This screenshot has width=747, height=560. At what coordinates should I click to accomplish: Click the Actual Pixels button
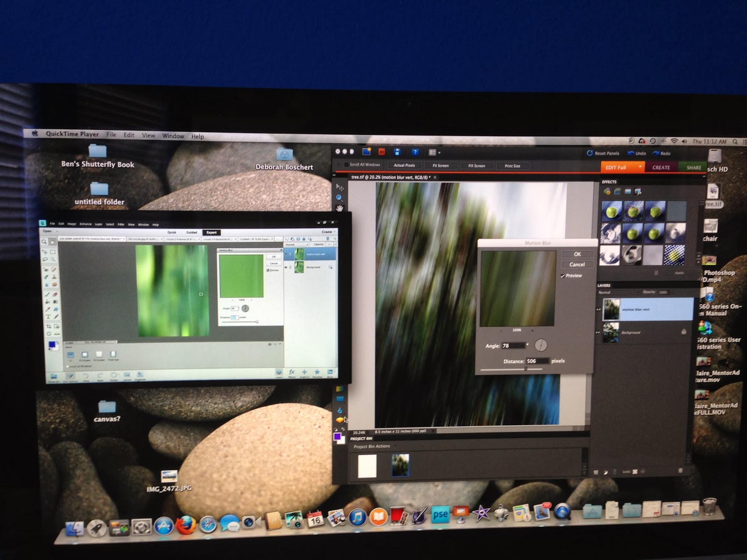click(404, 165)
